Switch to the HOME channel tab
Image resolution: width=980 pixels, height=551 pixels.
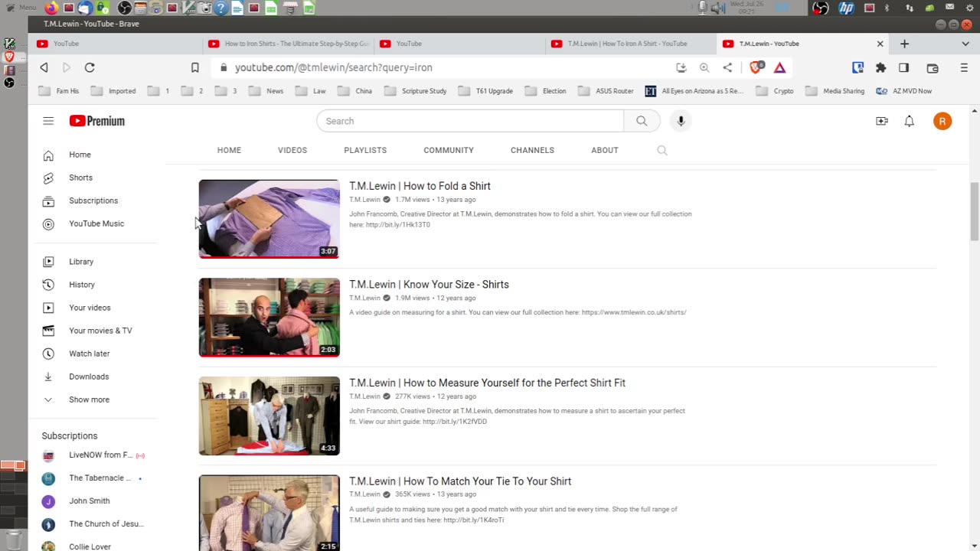tap(229, 150)
